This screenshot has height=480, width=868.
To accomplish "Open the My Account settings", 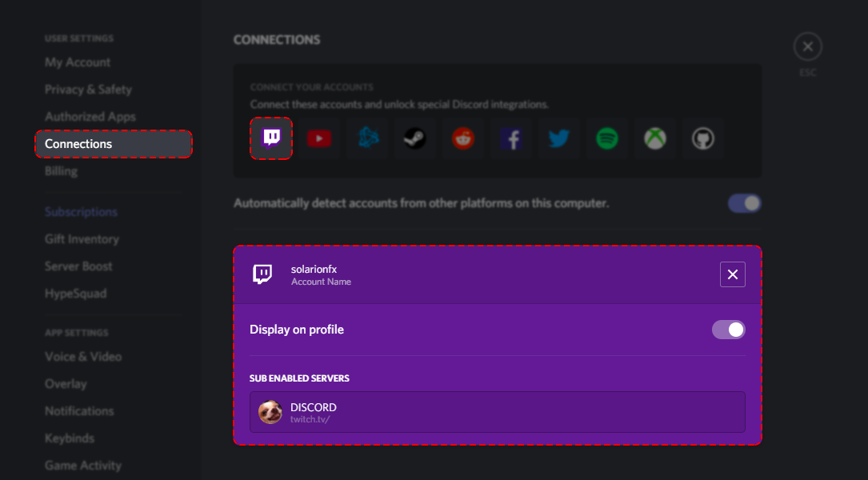I will [x=78, y=62].
